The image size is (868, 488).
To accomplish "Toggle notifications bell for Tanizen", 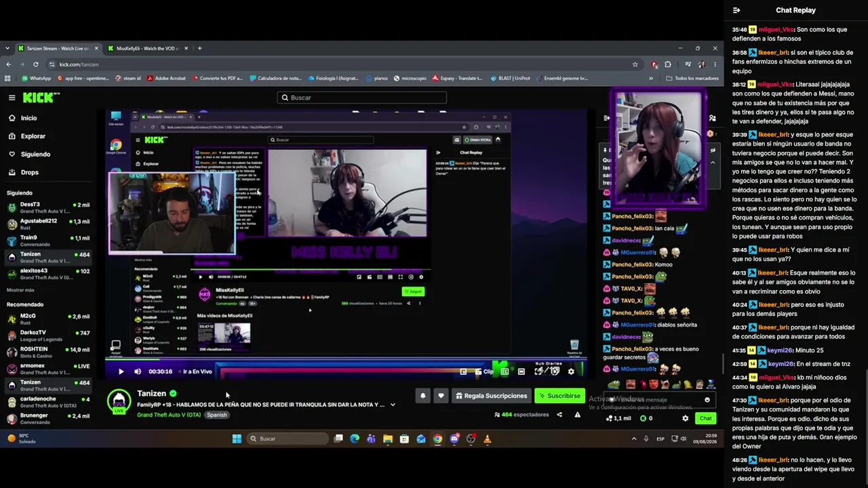I will (x=422, y=396).
